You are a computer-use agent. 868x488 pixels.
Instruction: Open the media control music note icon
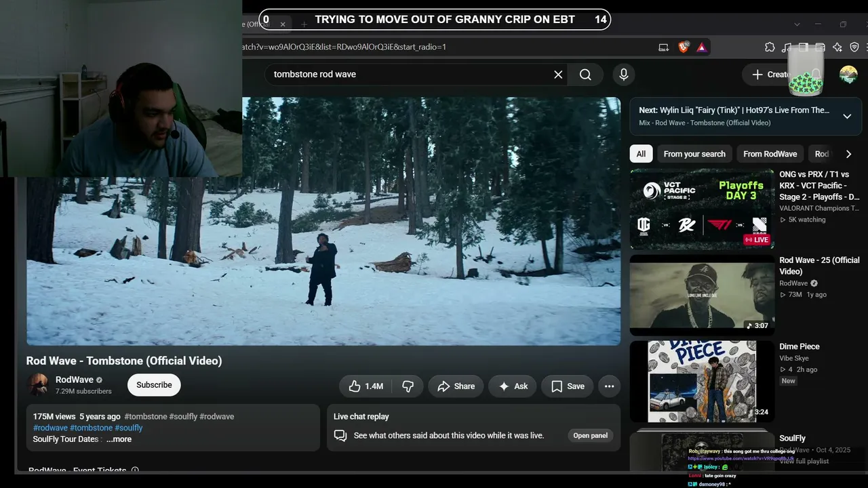click(x=787, y=47)
